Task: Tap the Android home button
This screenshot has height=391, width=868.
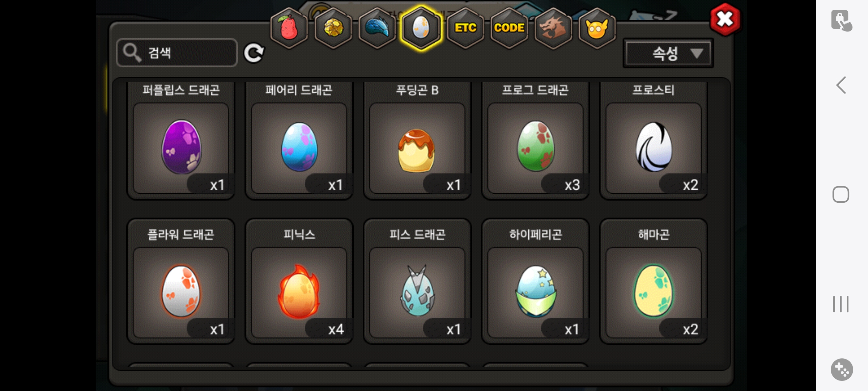Action: click(841, 194)
